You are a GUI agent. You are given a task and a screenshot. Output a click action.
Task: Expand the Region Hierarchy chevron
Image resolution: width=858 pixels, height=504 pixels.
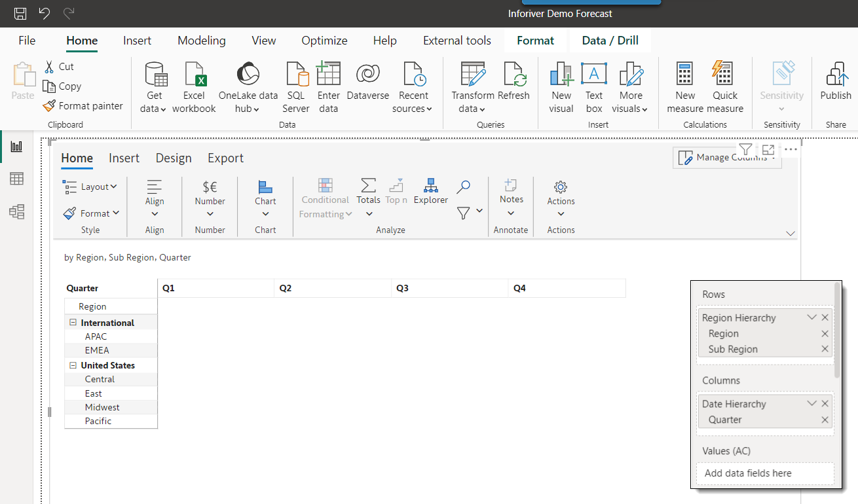point(811,317)
